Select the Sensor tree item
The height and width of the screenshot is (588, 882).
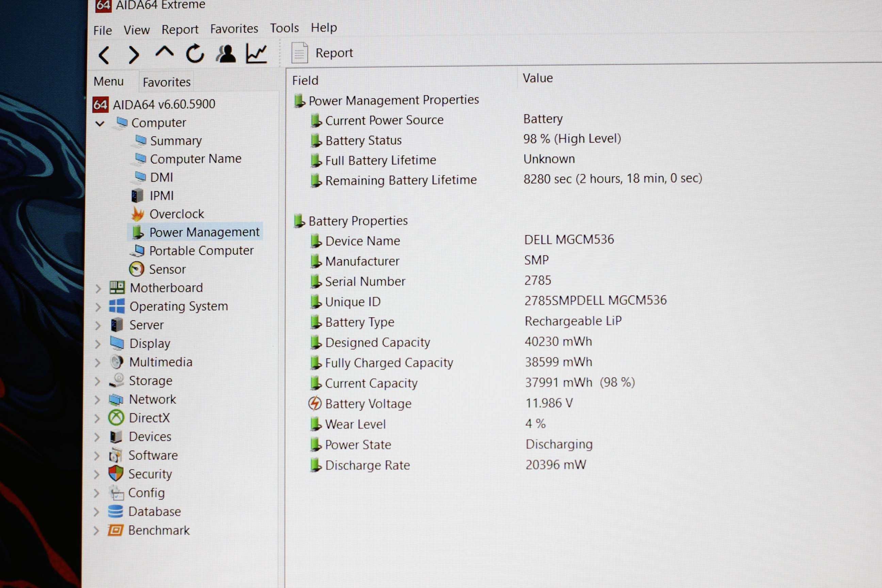click(x=158, y=269)
